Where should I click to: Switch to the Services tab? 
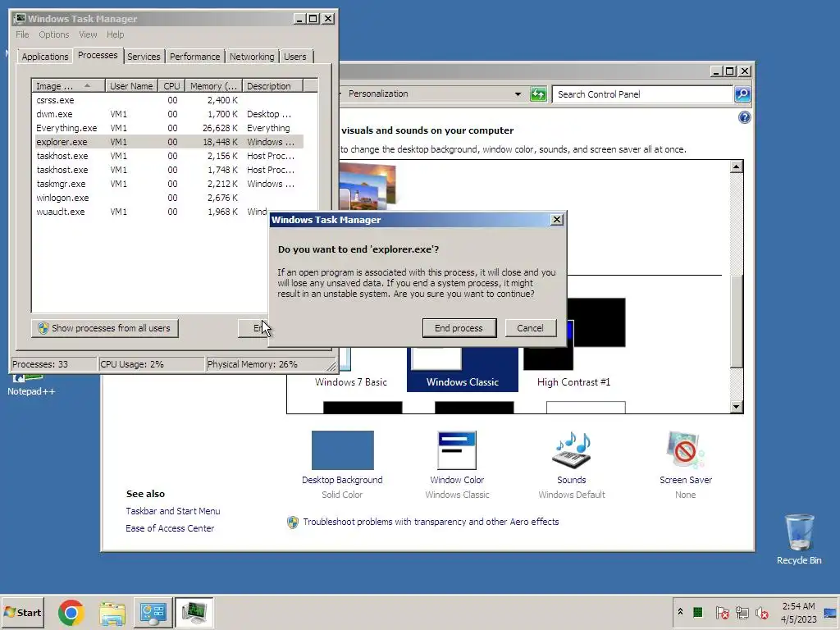coord(144,57)
